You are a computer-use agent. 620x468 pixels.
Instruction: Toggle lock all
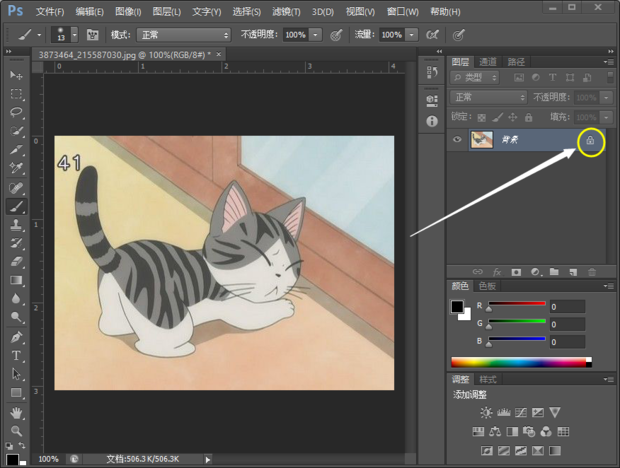(528, 117)
